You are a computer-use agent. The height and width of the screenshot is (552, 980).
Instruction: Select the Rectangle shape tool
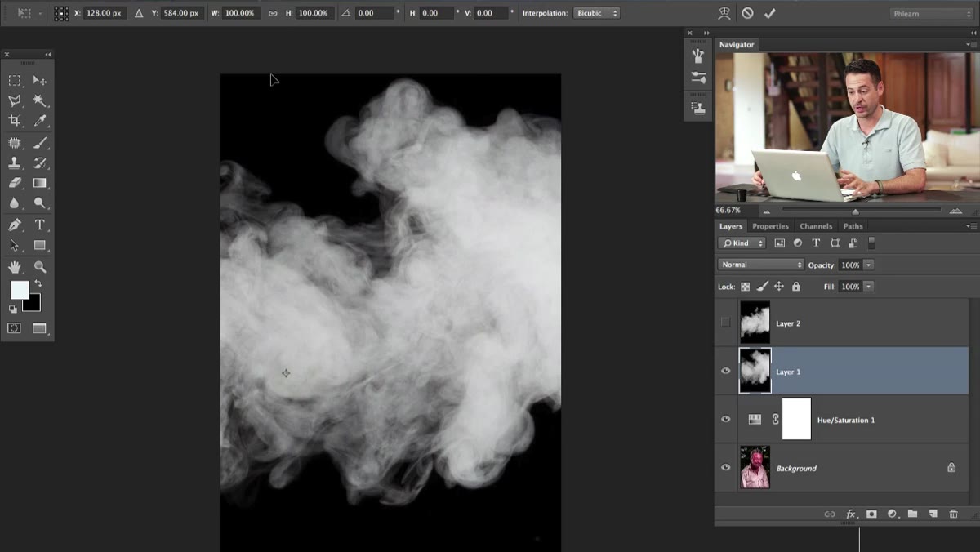(x=39, y=245)
